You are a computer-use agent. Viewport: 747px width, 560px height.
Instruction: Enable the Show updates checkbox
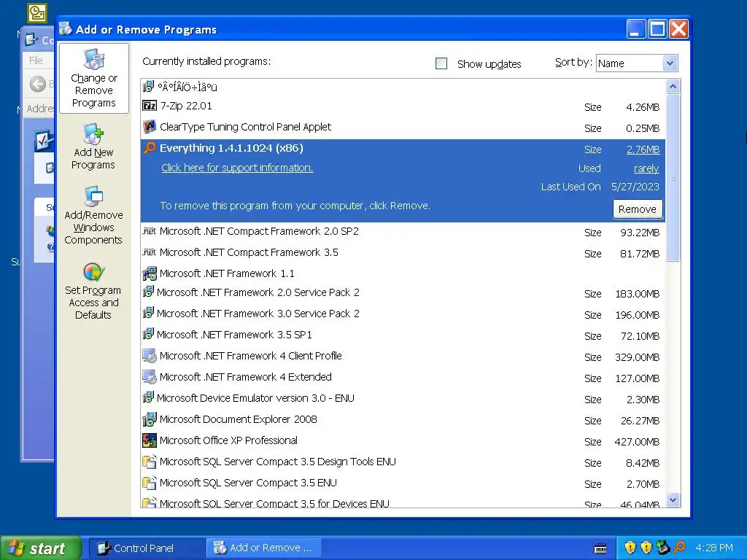coord(441,63)
